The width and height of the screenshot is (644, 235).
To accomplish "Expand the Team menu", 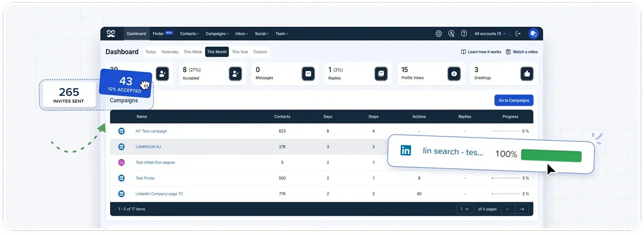I will click(282, 33).
